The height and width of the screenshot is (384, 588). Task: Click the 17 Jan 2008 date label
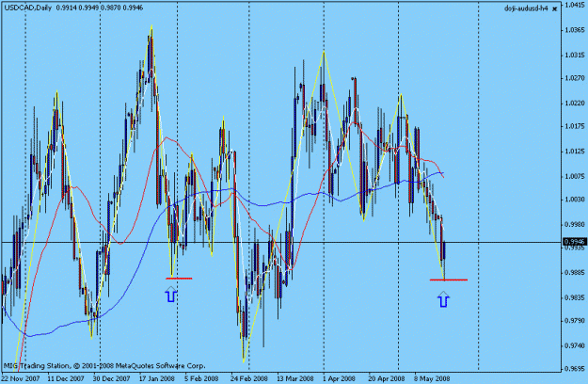coord(157,378)
